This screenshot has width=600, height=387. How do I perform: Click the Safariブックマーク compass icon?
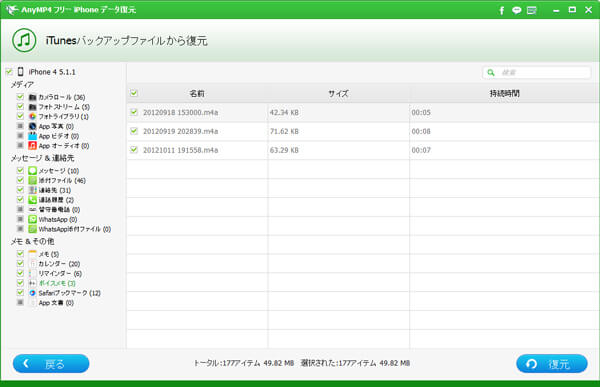[33, 293]
